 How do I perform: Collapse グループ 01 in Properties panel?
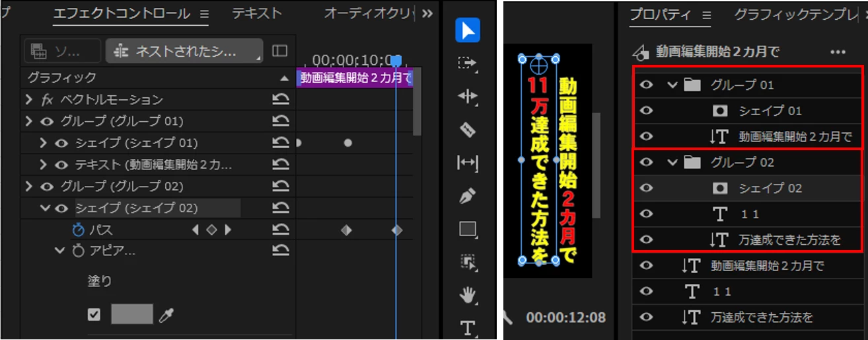coord(673,85)
